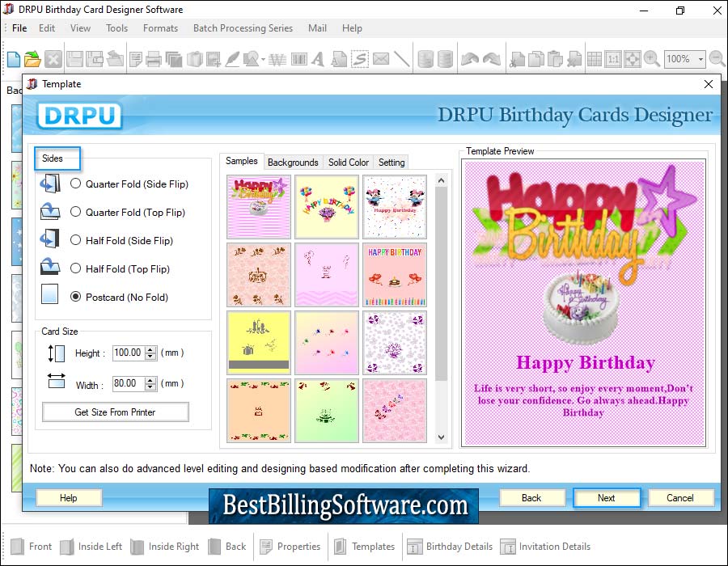Pick the Minnie Mouse birthday template thumbnail
This screenshot has width=728, height=566.
[395, 207]
